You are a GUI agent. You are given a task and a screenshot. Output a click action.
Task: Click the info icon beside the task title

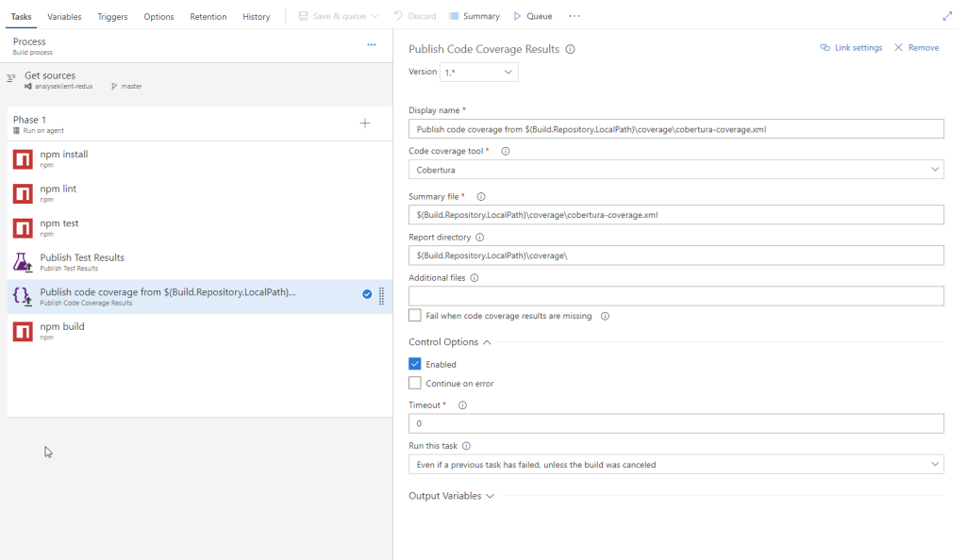coord(570,49)
